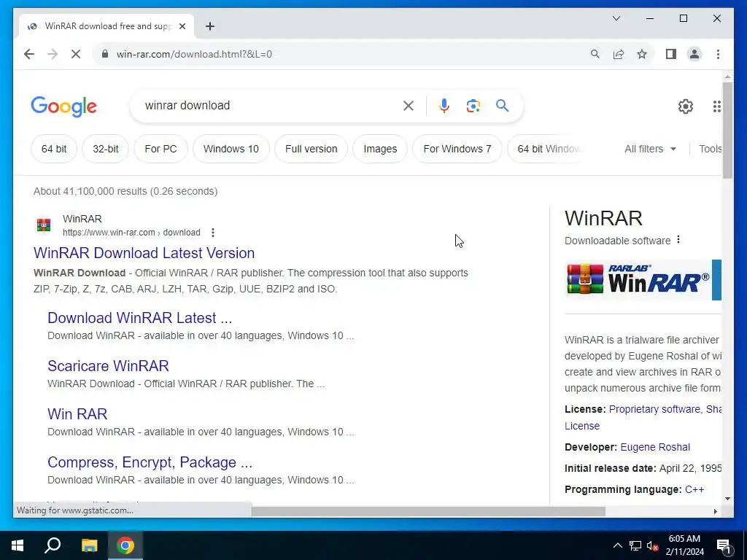This screenshot has height=560, width=747.
Task: Click the WinRAR knowledge panel title
Action: (603, 219)
